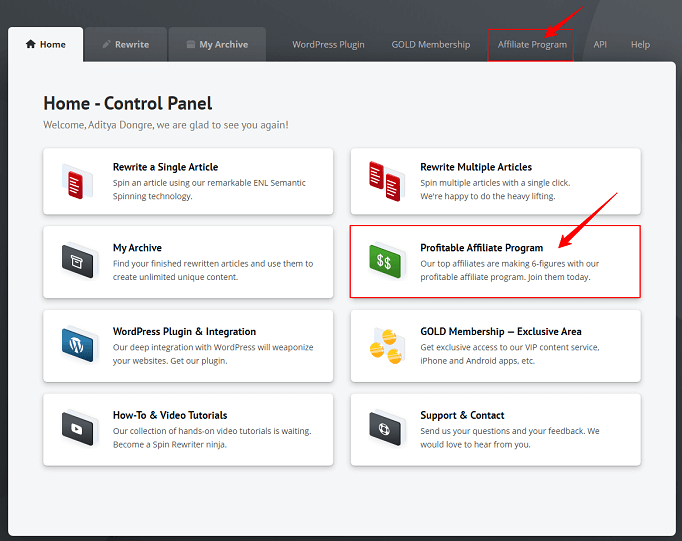Open Affiliate Program in top navigation

[x=532, y=44]
